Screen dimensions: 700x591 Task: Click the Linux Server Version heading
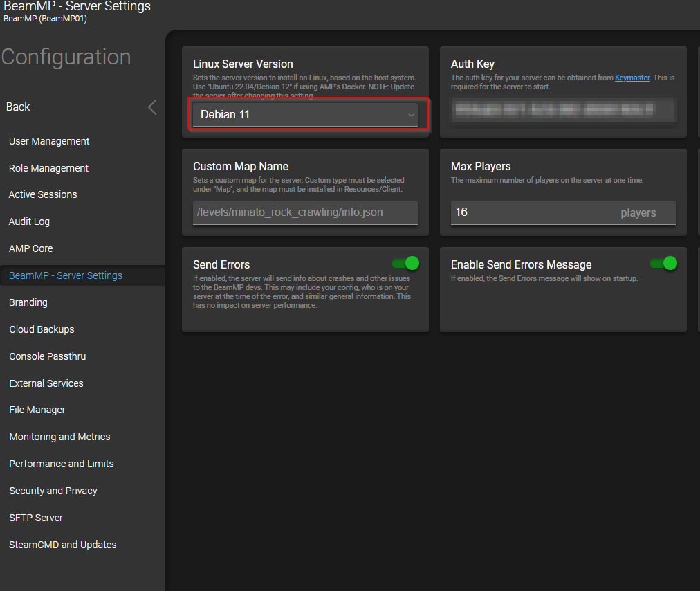(x=243, y=64)
